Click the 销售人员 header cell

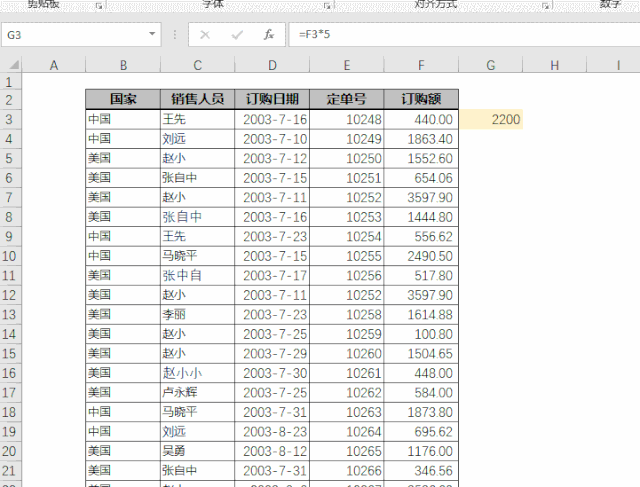pyautogui.click(x=198, y=99)
